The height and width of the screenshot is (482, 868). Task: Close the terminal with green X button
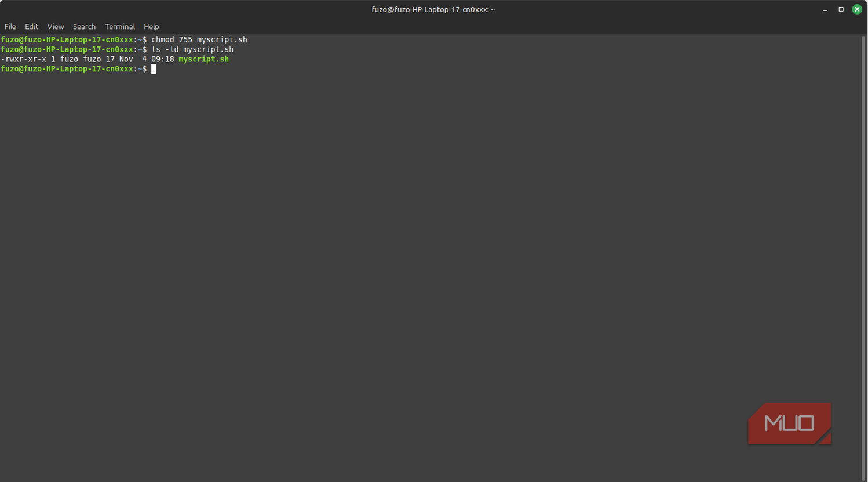click(857, 9)
